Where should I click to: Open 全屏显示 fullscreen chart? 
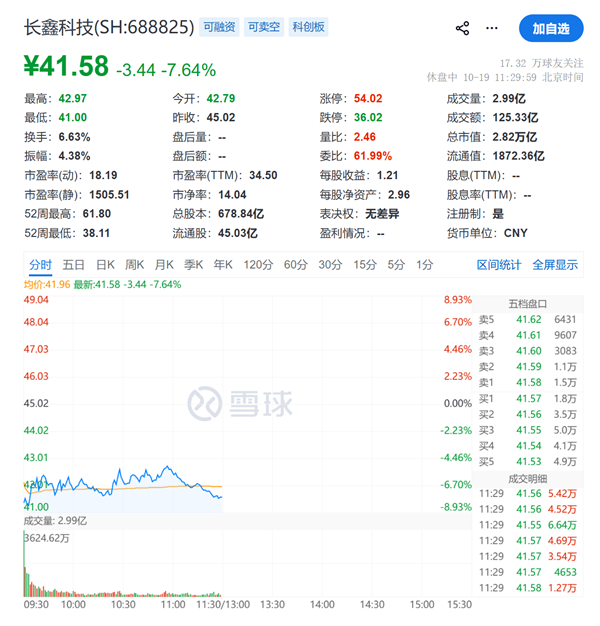[555, 265]
